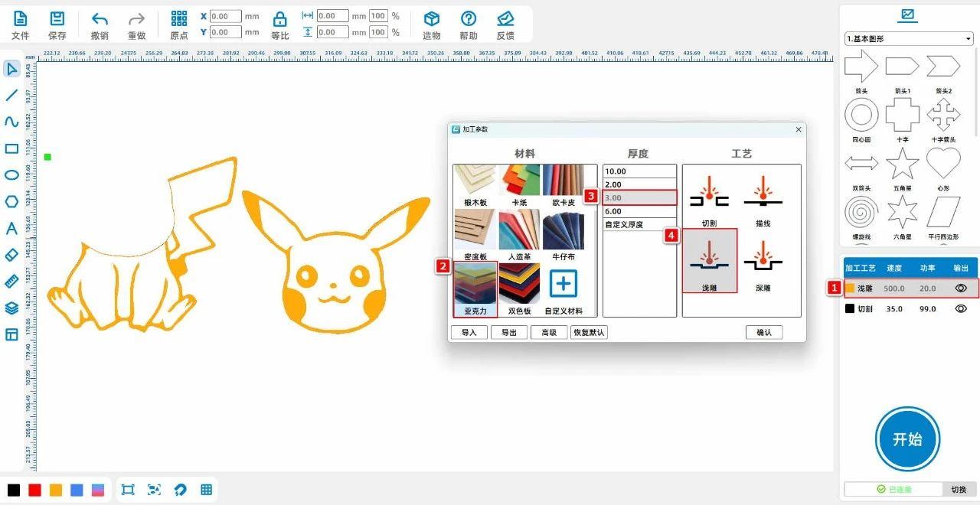Choose the 切割 cutting process icon
The height and width of the screenshot is (505, 980).
[x=709, y=197]
